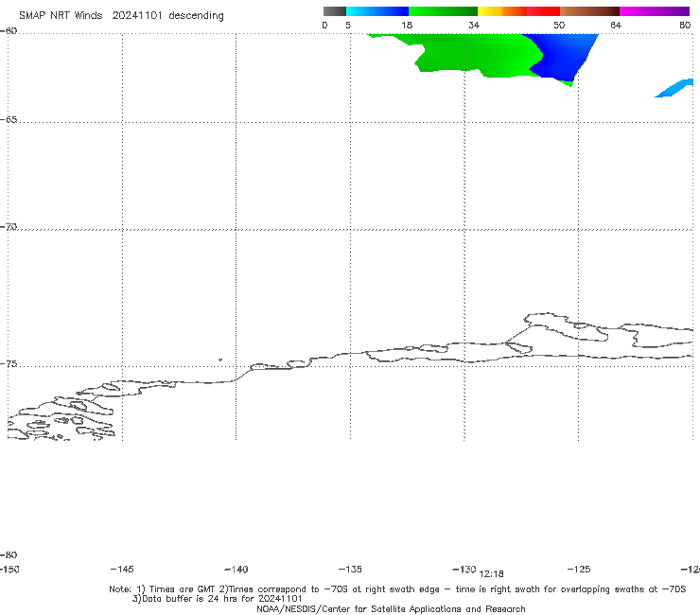Screen dimensions: 700x615
Task: Click the brown 50-64 color bar segment
Action: tap(589, 11)
